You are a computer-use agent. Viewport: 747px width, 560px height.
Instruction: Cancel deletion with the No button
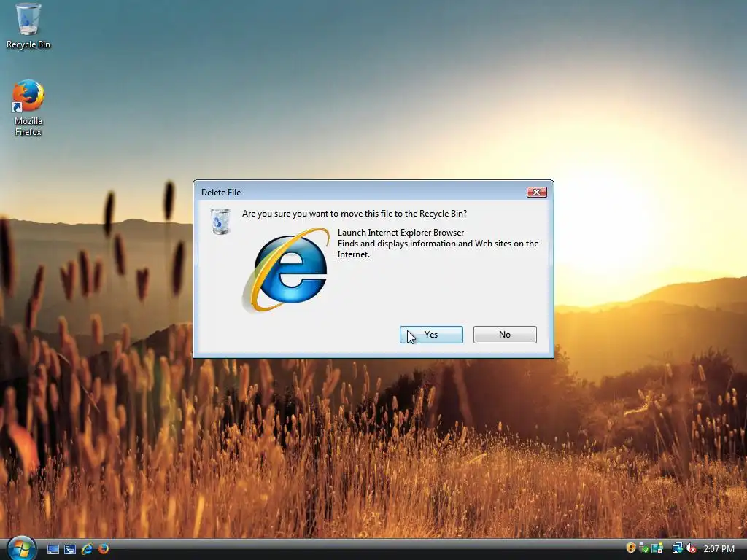[x=505, y=335]
